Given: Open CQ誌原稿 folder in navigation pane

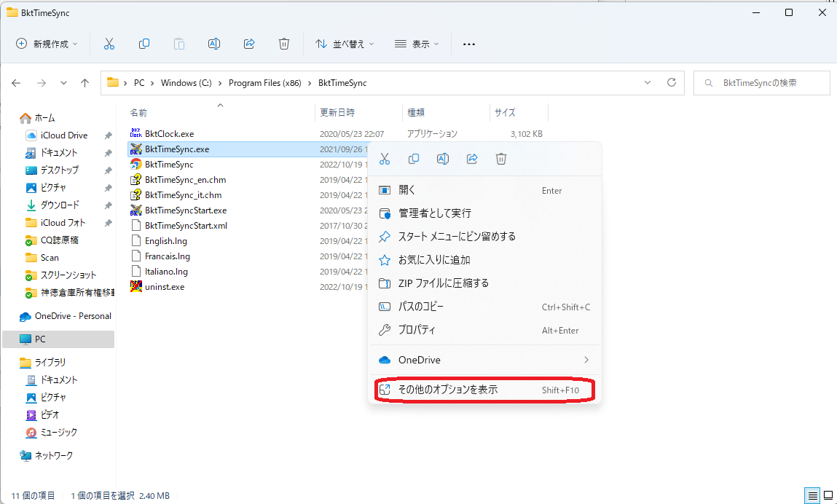Looking at the screenshot, I should (59, 240).
